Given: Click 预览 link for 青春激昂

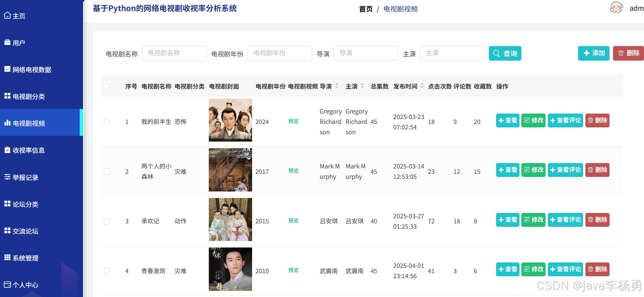Looking at the screenshot, I should (293, 270).
